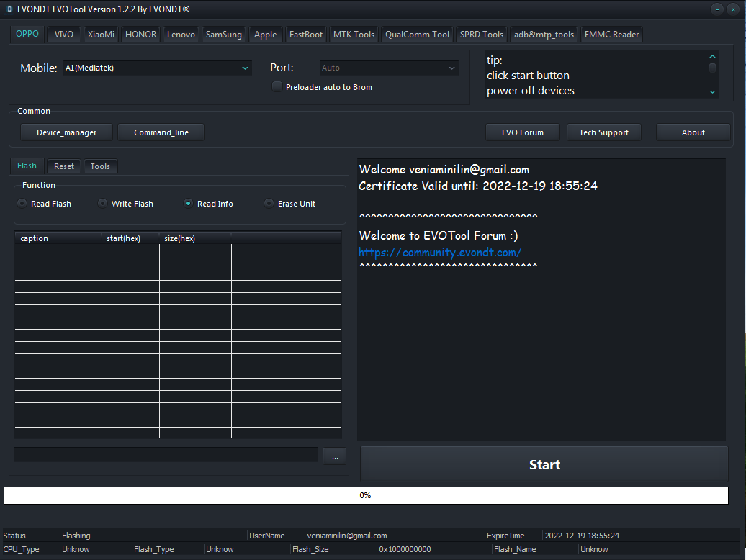Open the EMMC Reader tab
This screenshot has width=746, height=560.
click(x=611, y=35)
